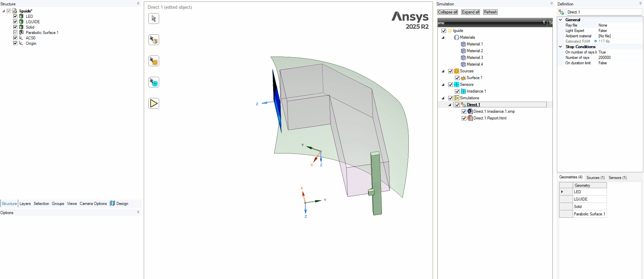
Task: Click the Collapse all button
Action: point(448,12)
